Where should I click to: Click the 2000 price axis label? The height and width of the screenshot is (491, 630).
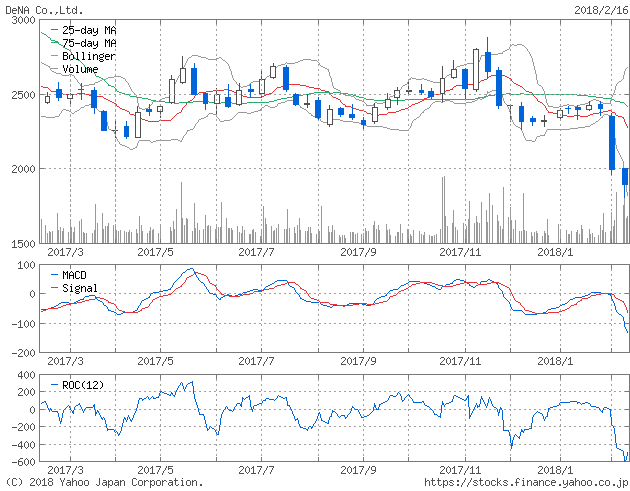click(x=20, y=169)
